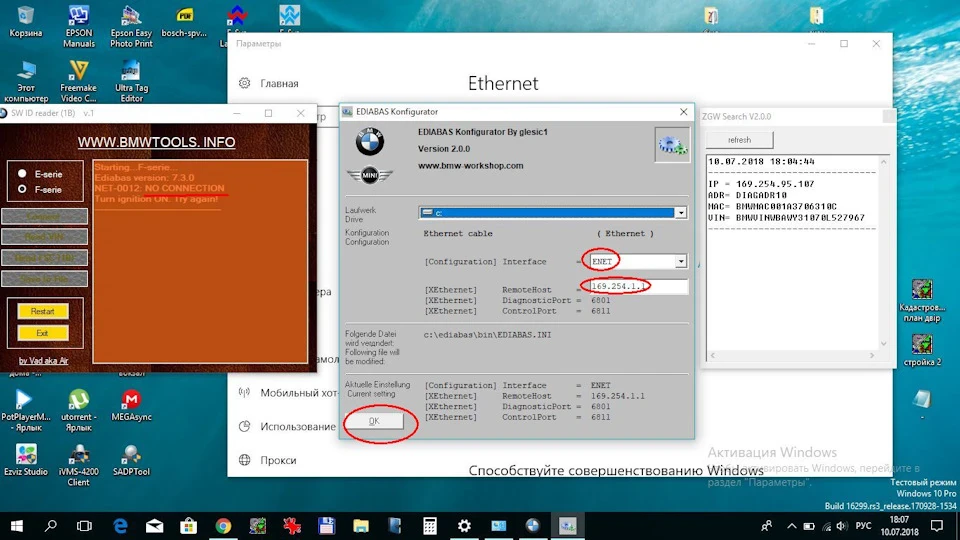Open the notification center icon
Image resolution: width=960 pixels, height=540 pixels.
tap(937, 526)
